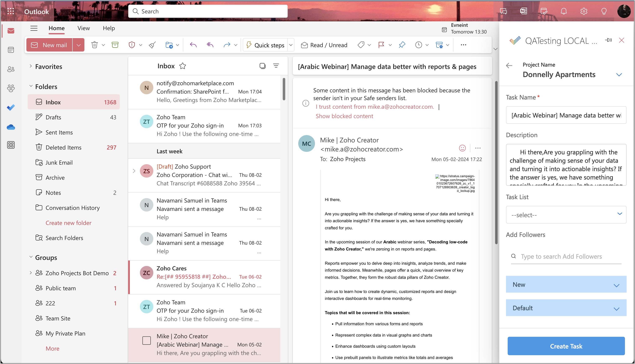Open the To Do checkmark app in sidebar

(11, 107)
